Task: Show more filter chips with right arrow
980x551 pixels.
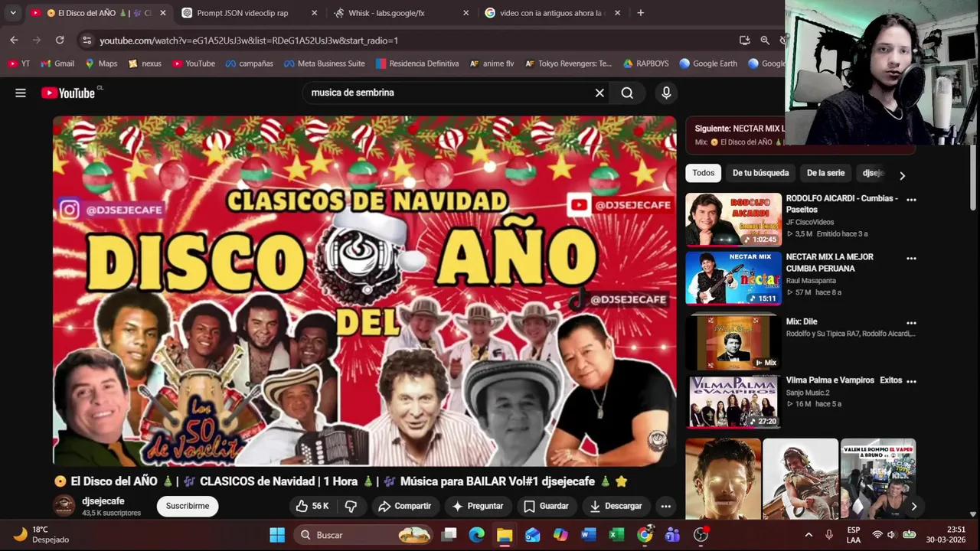Action: point(902,175)
